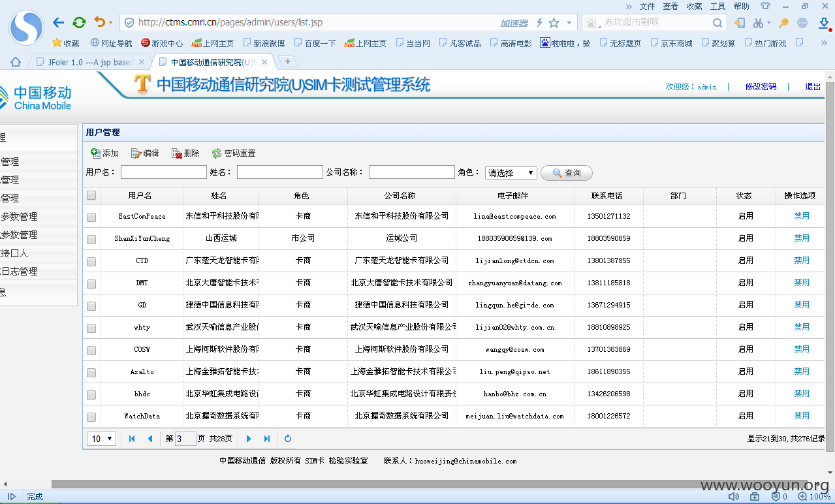Click the Sogou browser logo

click(x=26, y=27)
